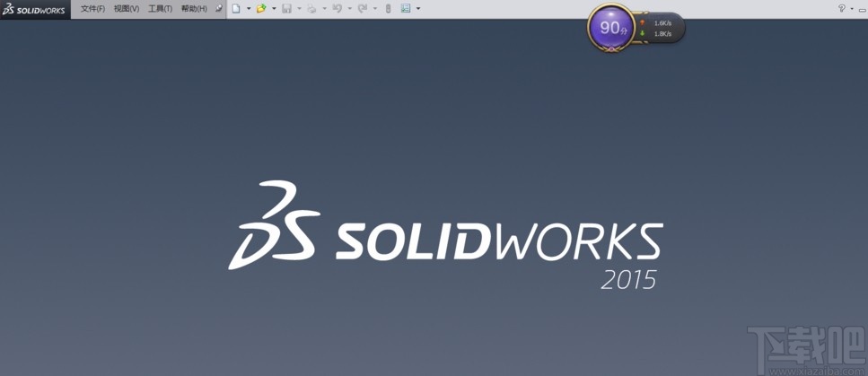868x376 pixels.
Task: Expand the Open file dropdown arrow
Action: [x=274, y=9]
